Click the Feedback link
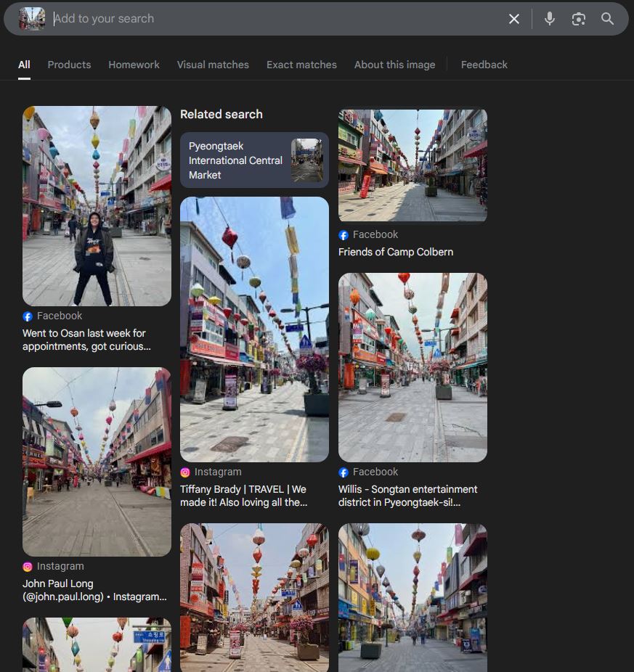The image size is (634, 672). tap(484, 65)
